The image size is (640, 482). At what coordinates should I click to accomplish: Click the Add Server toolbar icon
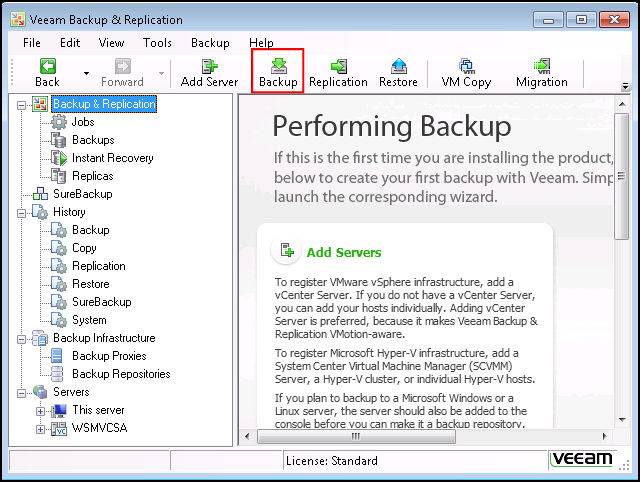coord(209,66)
